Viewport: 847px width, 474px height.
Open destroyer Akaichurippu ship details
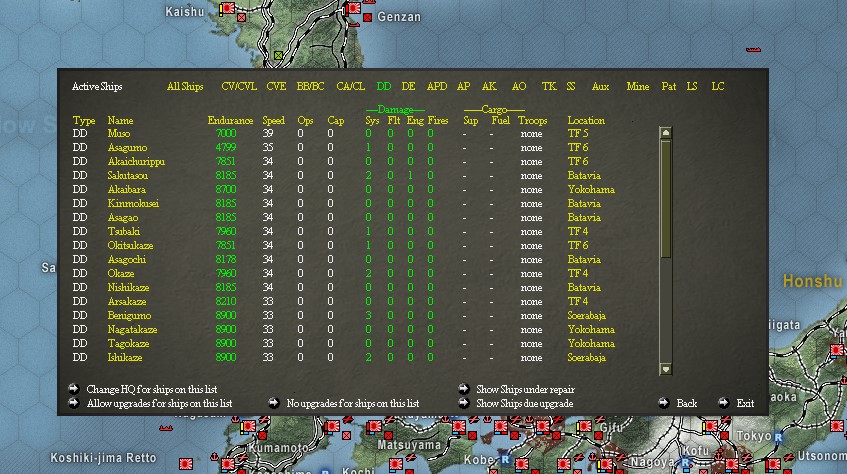(x=136, y=162)
